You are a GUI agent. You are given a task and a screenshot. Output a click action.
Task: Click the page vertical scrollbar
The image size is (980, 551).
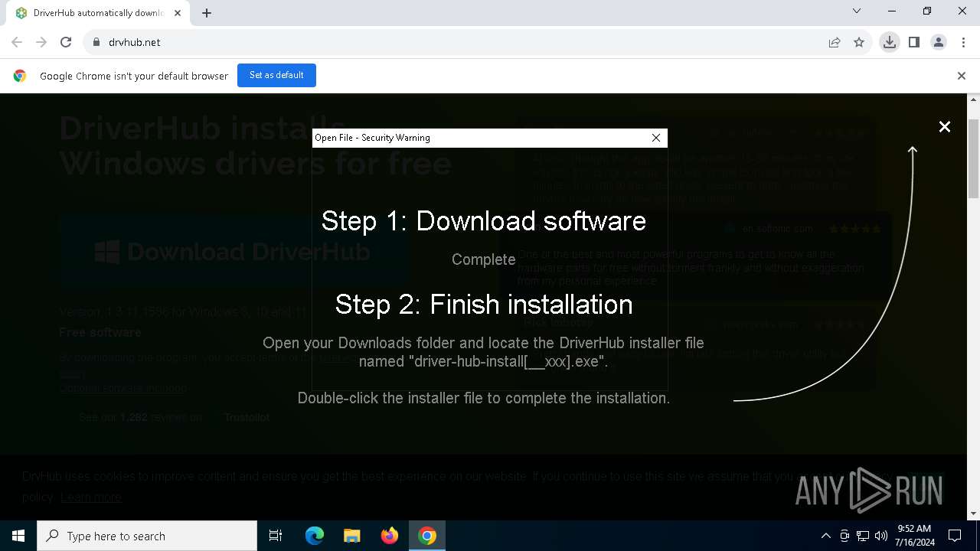974,159
